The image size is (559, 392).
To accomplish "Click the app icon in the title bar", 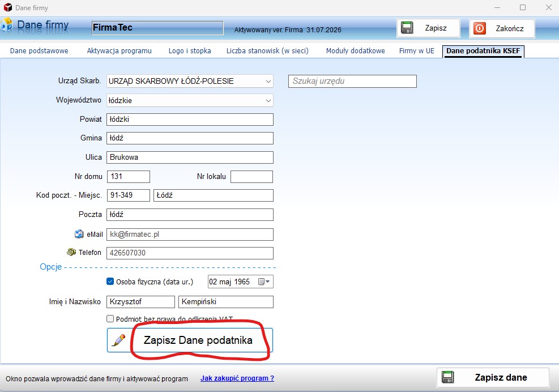I will click(x=8, y=7).
